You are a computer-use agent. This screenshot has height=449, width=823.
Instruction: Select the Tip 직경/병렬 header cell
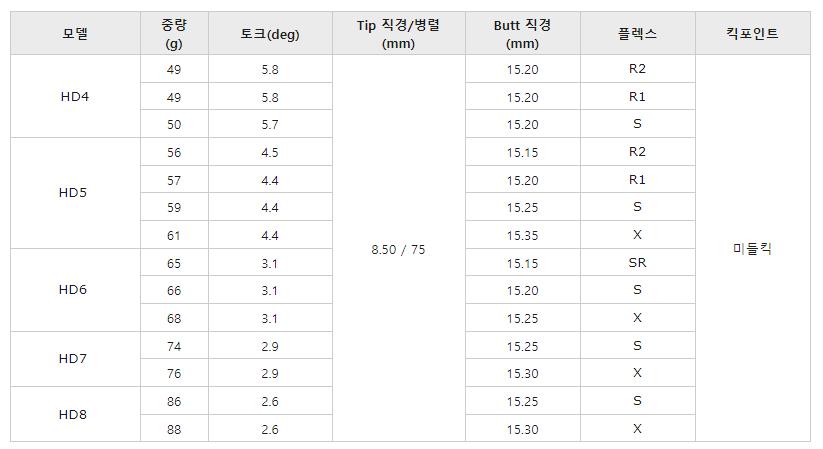tap(398, 34)
